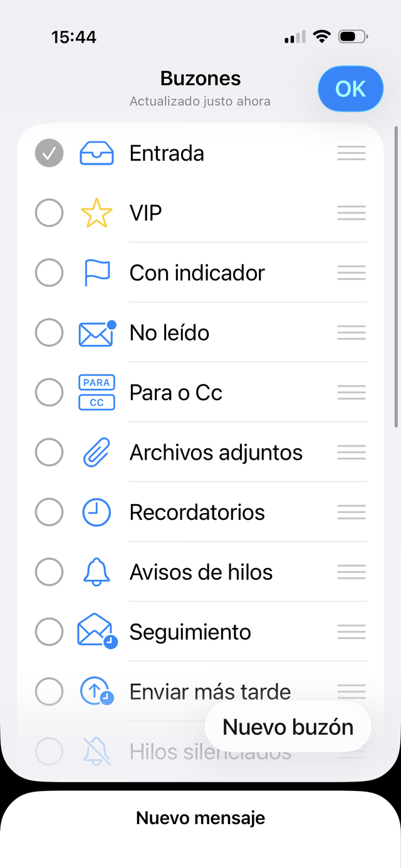This screenshot has height=868, width=401.
Task: Check the Recordatorios selection circle
Action: (49, 512)
